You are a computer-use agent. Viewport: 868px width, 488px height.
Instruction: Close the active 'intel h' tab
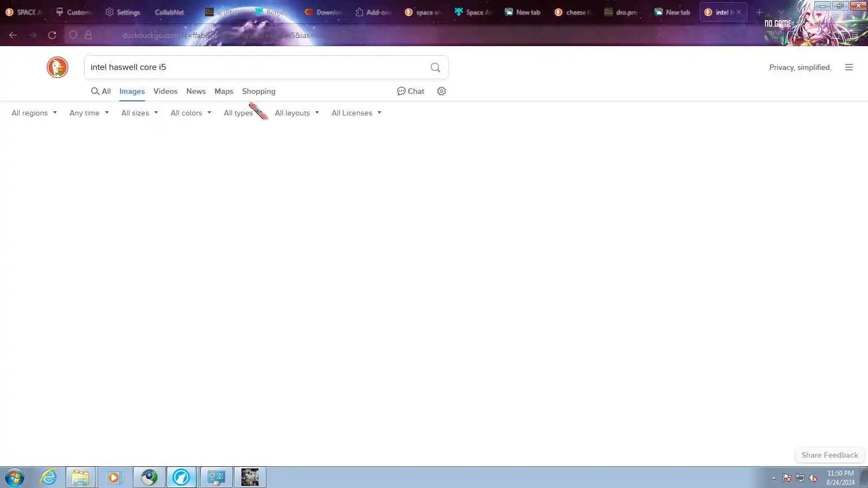(x=739, y=12)
